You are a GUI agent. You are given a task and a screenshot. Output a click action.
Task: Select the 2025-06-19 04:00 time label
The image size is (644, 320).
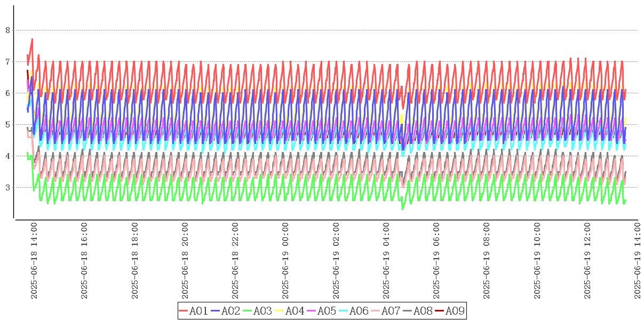387,261
